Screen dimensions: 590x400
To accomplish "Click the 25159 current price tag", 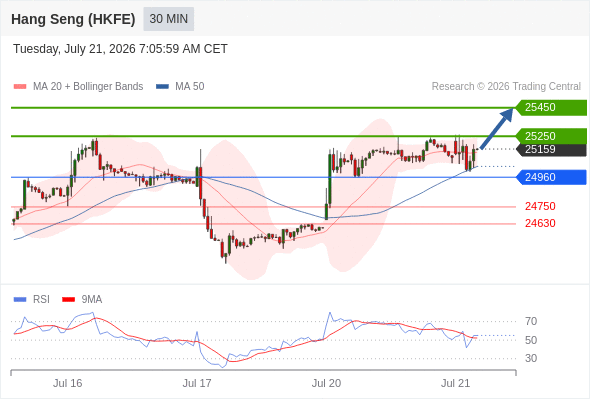I will point(551,149).
